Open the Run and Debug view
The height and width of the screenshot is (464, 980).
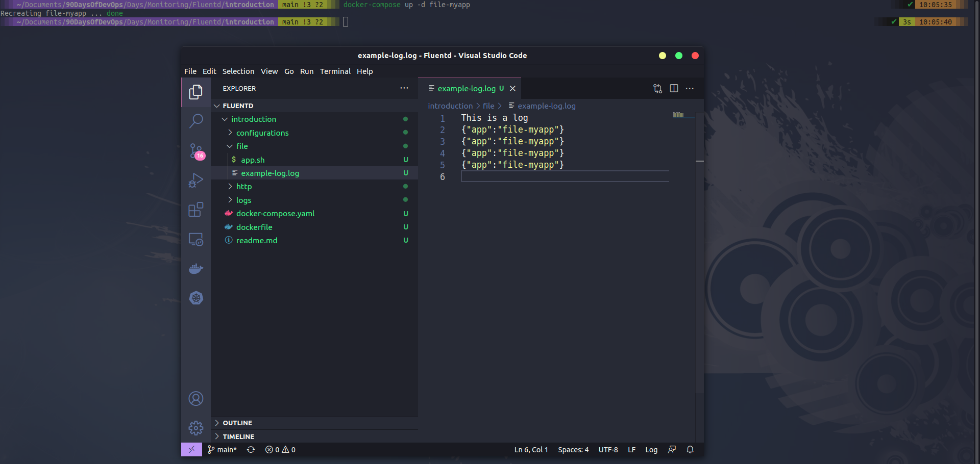[196, 181]
